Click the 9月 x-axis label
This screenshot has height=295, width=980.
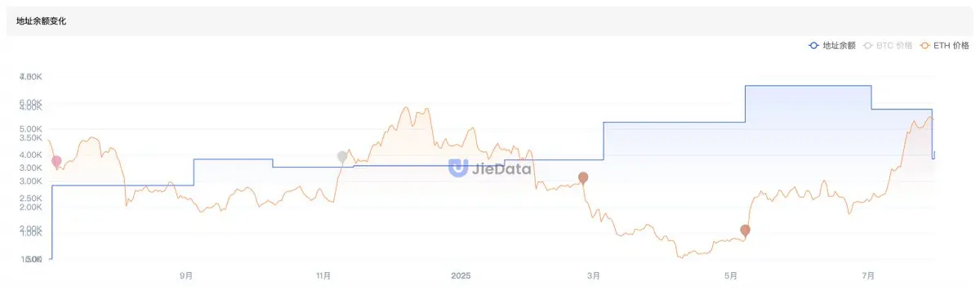[186, 276]
